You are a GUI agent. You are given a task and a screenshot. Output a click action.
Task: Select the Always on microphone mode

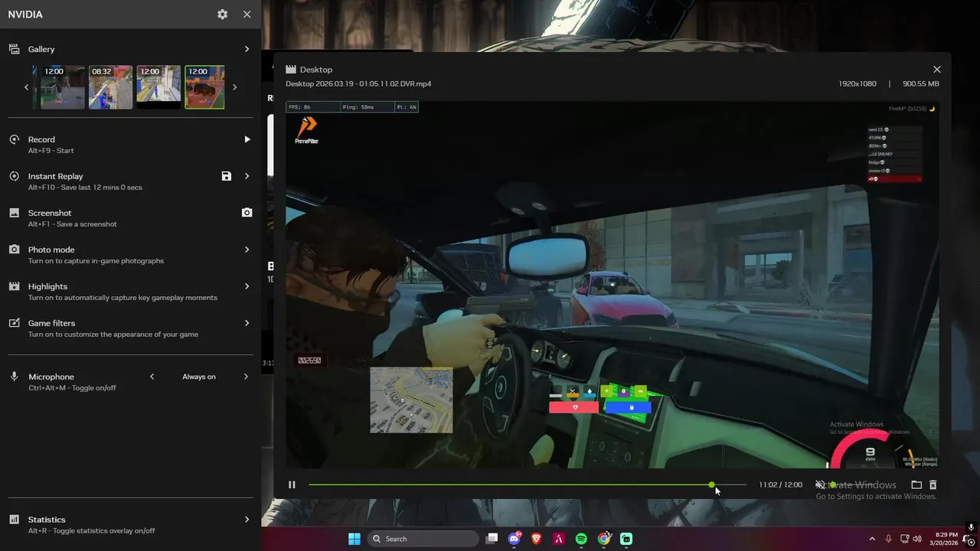[199, 377]
